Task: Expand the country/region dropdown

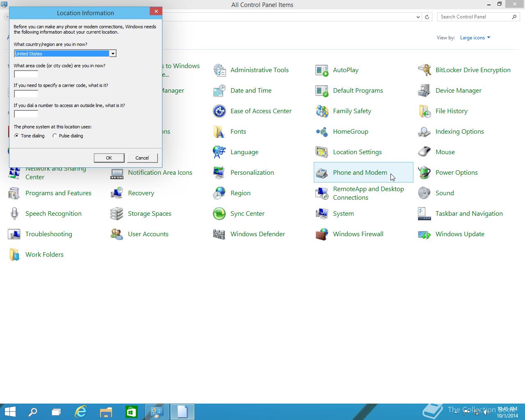Action: [112, 54]
